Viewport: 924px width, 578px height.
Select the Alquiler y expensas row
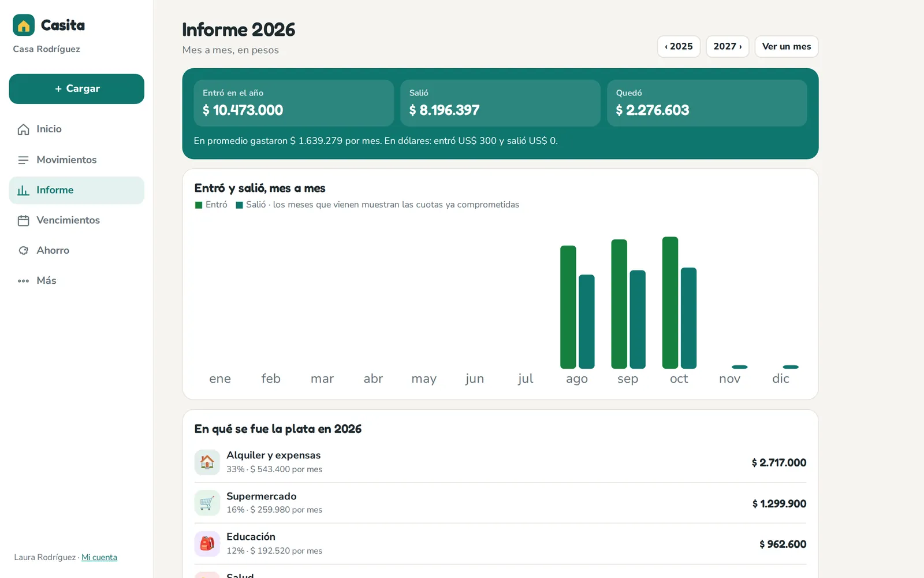(x=500, y=462)
